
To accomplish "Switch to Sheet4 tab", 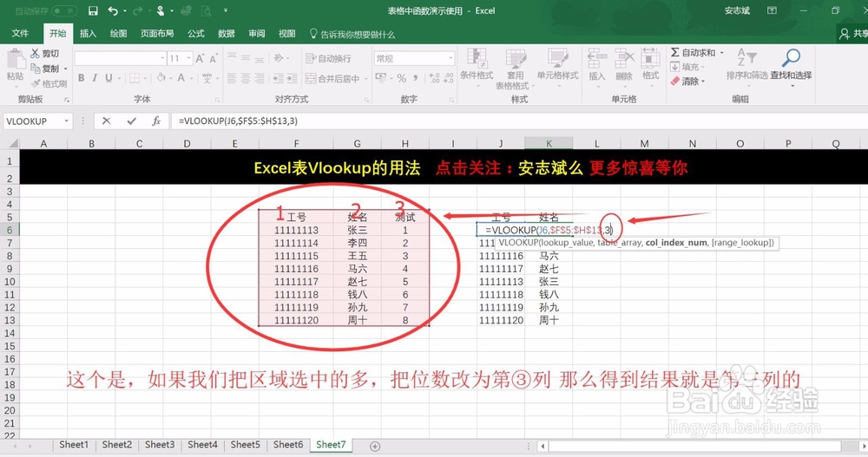I will click(202, 445).
